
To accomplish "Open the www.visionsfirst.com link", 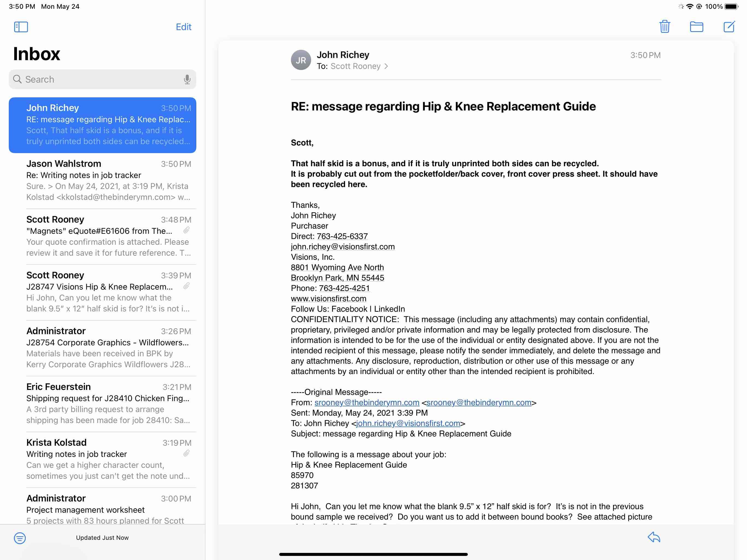I will pos(328,299).
